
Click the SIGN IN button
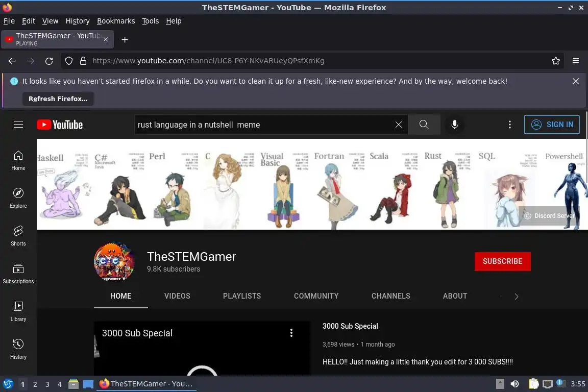tap(552, 125)
